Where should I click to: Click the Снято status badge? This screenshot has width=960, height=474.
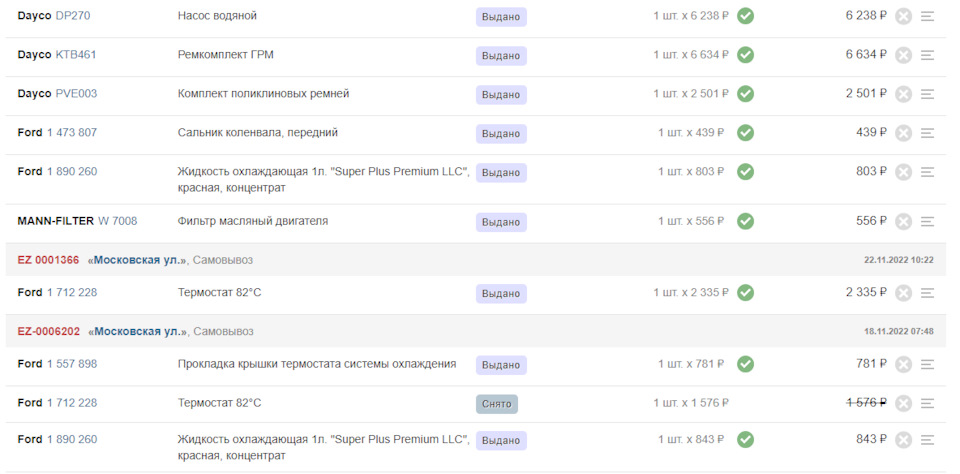point(497,404)
